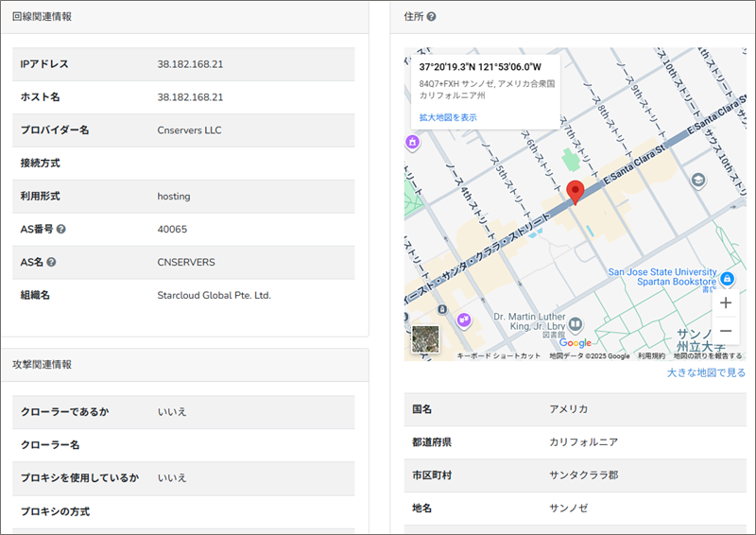
Task: Click the small parking marker at map's lower left
Action: coord(442,309)
